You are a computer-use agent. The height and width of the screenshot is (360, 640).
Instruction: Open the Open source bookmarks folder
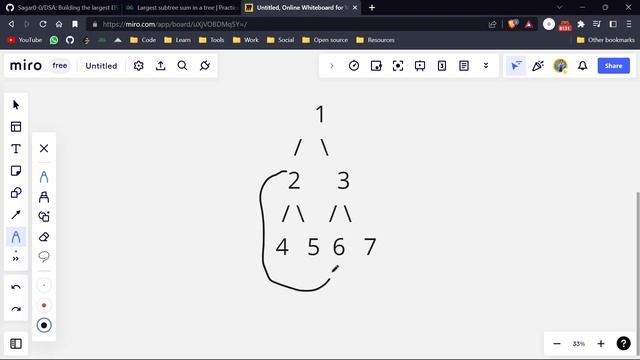click(x=325, y=40)
